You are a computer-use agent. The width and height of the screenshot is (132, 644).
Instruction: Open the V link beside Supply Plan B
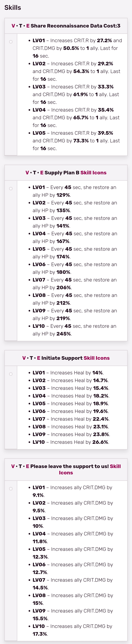click(27, 173)
